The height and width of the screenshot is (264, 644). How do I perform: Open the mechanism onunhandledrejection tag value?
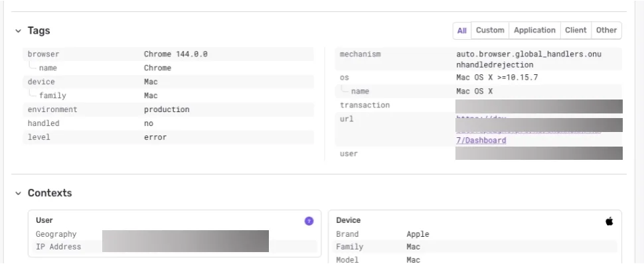(x=529, y=60)
